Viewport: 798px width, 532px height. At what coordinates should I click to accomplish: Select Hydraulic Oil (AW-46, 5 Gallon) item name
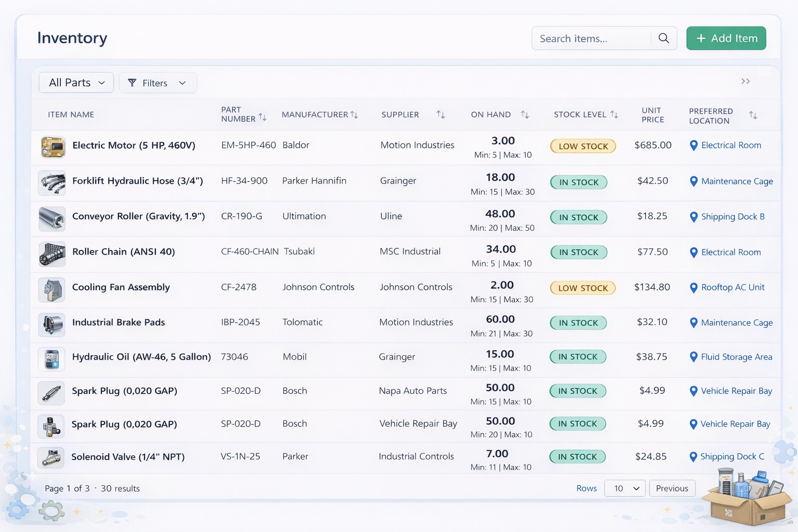(x=141, y=357)
